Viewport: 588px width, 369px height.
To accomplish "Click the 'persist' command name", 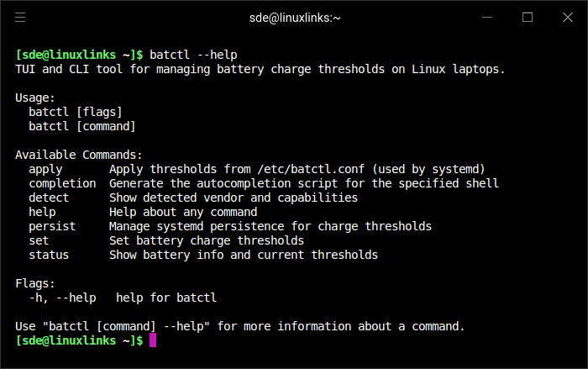I will [52, 226].
